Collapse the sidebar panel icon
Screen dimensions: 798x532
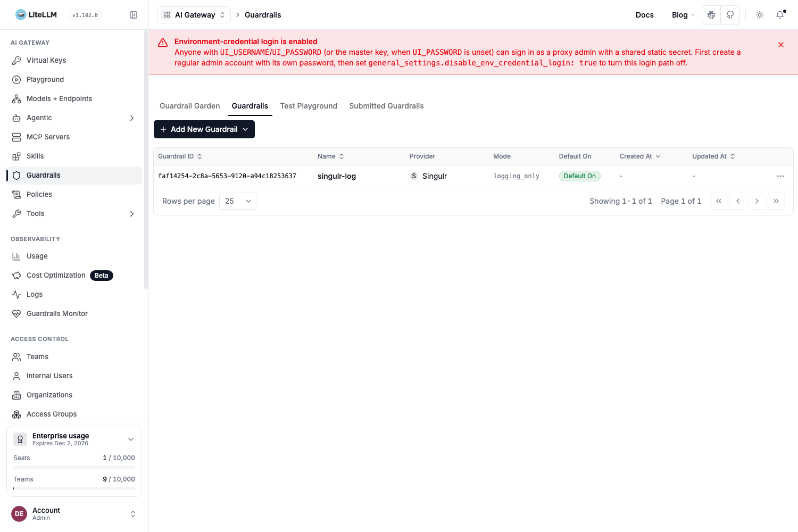[x=134, y=15]
